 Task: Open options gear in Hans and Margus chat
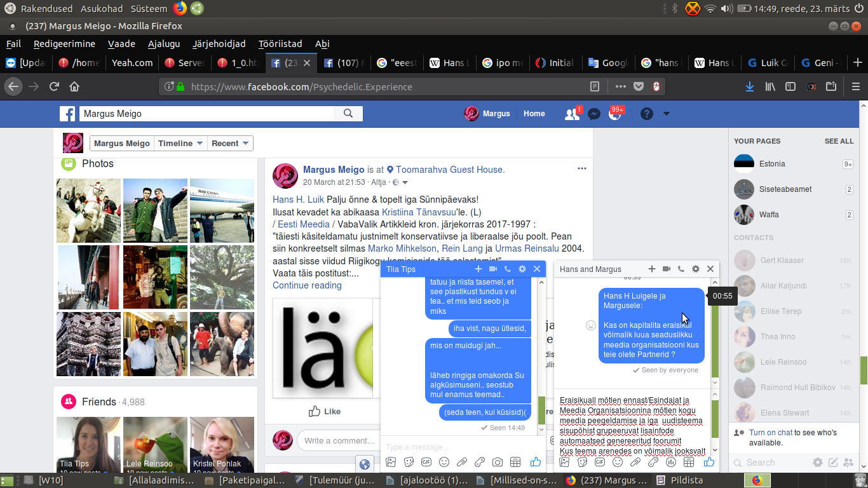coord(696,269)
